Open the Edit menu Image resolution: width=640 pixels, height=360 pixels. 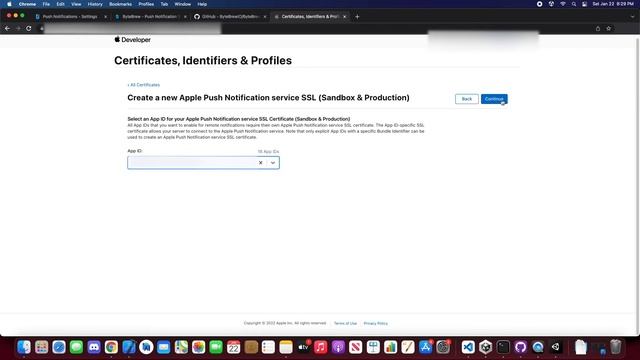(x=60, y=4)
